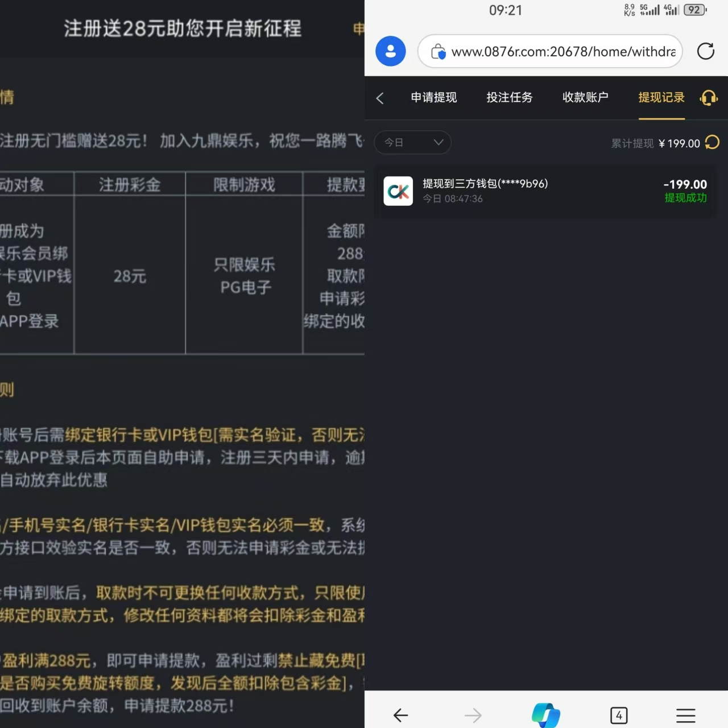Go back using the chevron arrow
Image resolution: width=728 pixels, height=728 pixels.
(380, 98)
